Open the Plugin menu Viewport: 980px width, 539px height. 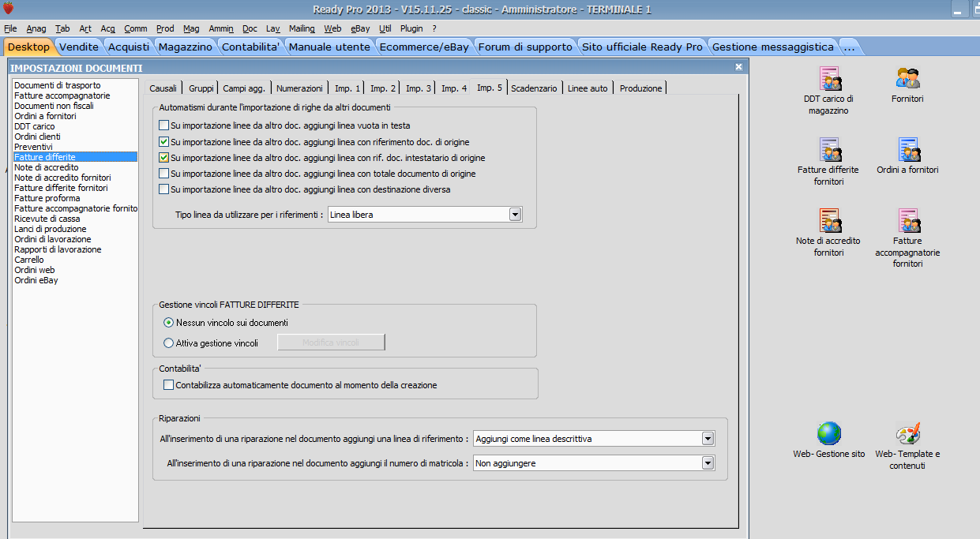[411, 28]
